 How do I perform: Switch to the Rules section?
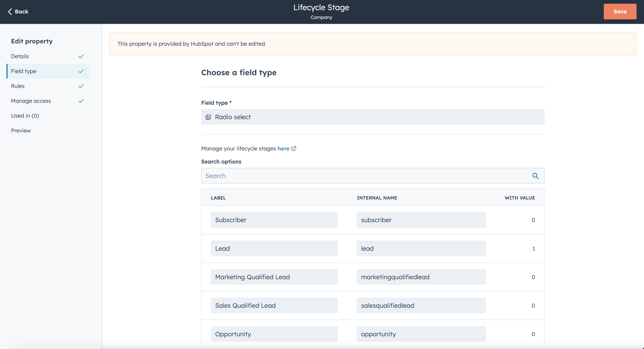pos(18,86)
